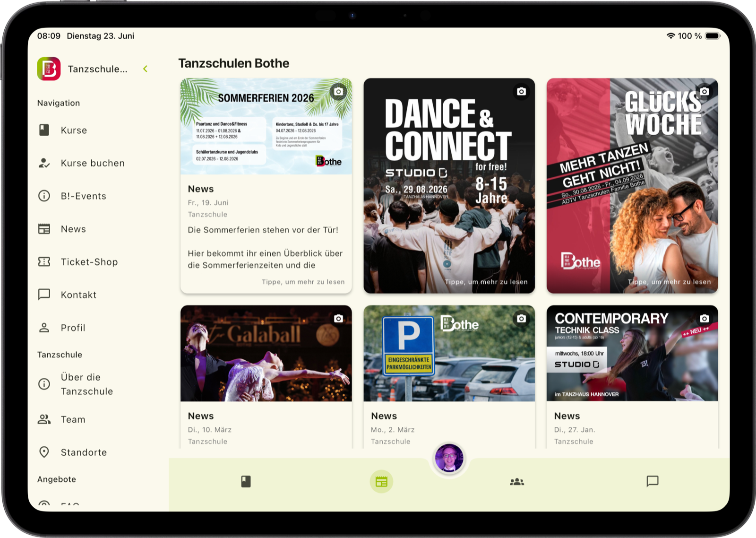Screen dimensions: 756x538
Task: Open Kontakt chat bubble icon in sidebar
Action: pyautogui.click(x=44, y=295)
